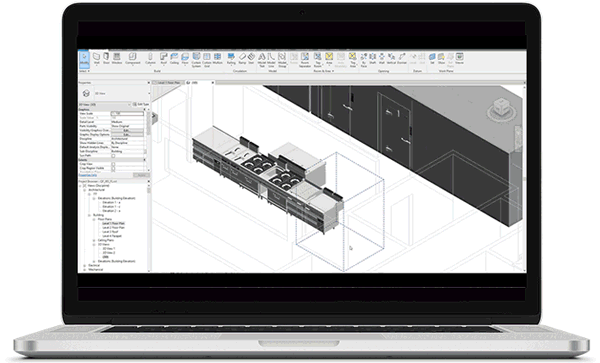Open the 3D View type selector dropdown

[x=150, y=93]
